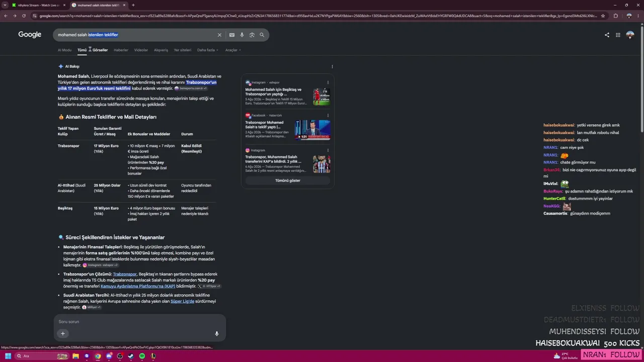Open options for the Beşiktaş Instagram result
This screenshot has width=644, height=362.
(x=328, y=82)
